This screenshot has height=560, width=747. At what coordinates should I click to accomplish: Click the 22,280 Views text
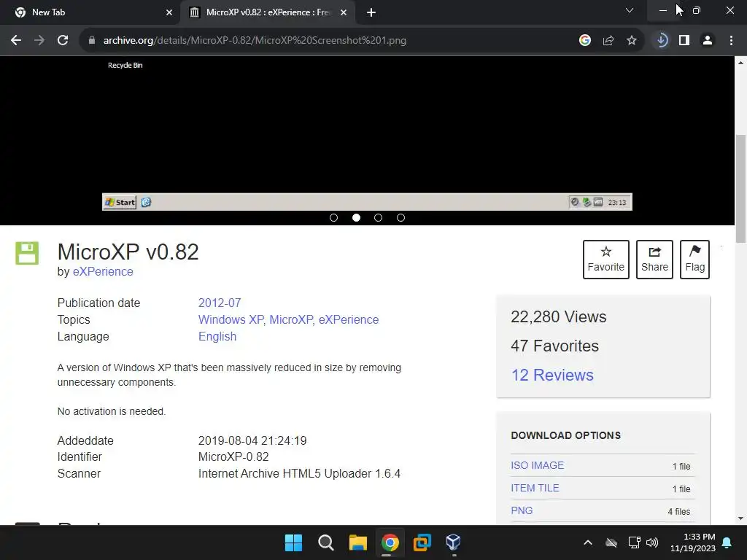click(558, 316)
